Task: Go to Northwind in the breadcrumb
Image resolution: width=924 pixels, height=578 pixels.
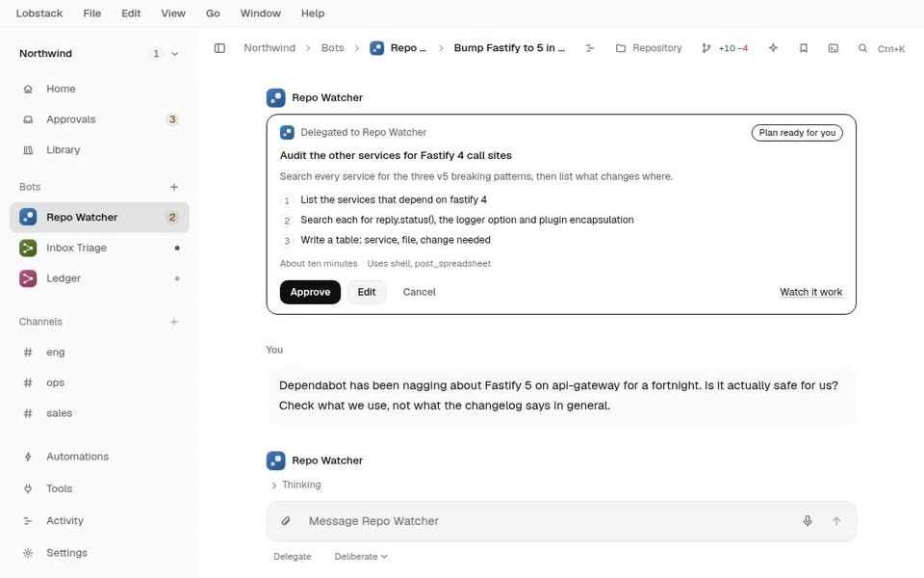Action: point(269,48)
